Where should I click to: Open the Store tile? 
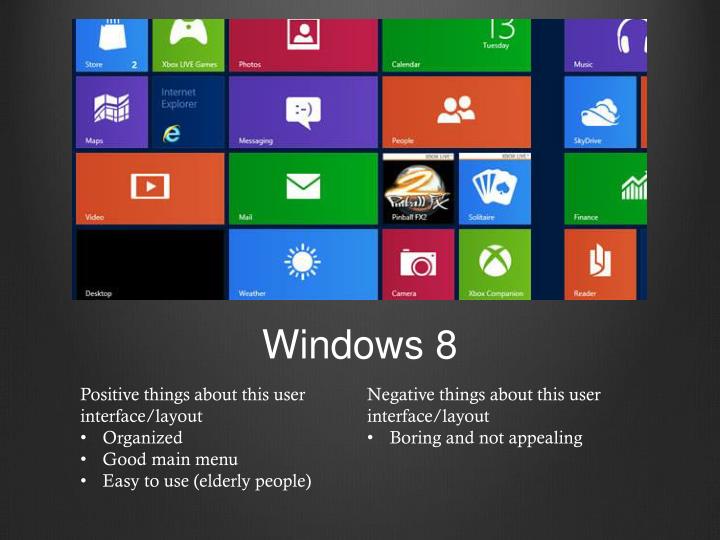(112, 45)
